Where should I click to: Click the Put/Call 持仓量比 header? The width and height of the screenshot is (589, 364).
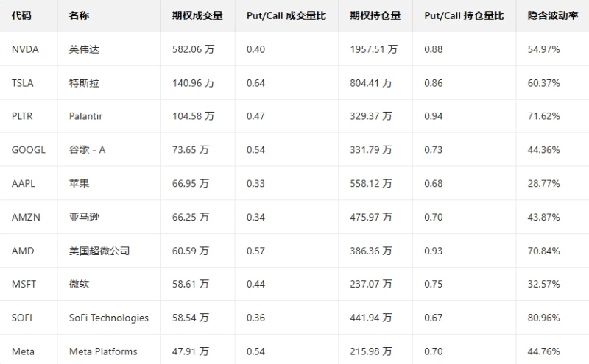(x=464, y=15)
